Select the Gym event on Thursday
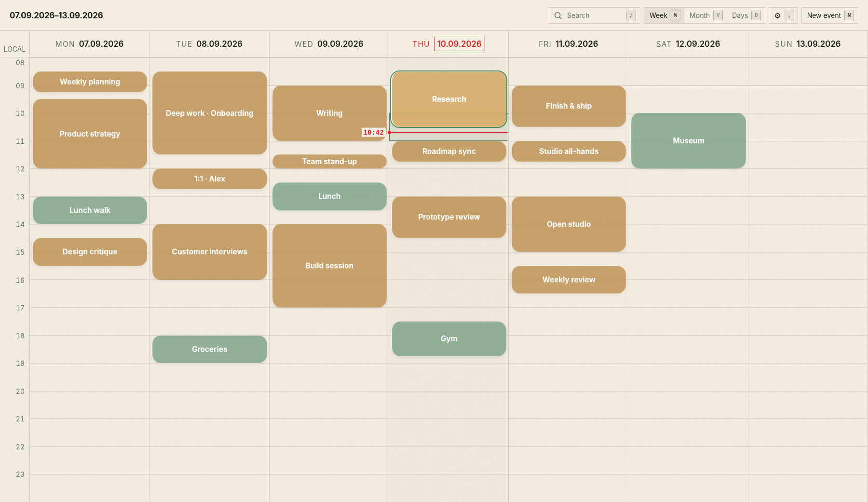This screenshot has width=868, height=502. coord(449,338)
